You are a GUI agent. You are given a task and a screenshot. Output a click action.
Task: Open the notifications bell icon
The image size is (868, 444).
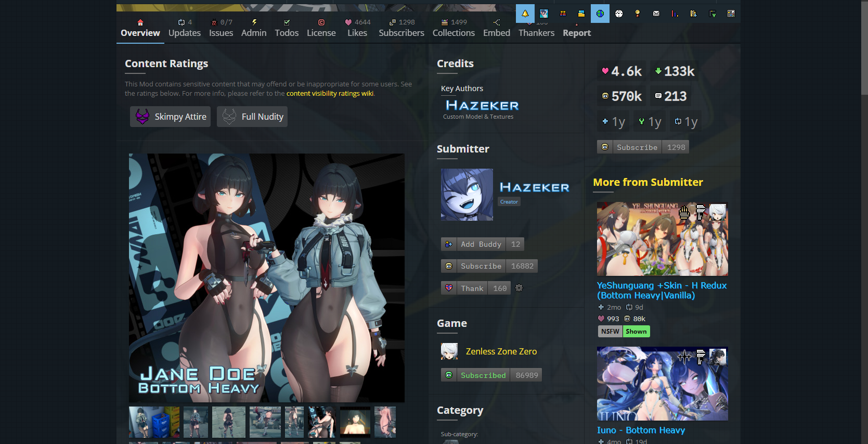point(525,14)
